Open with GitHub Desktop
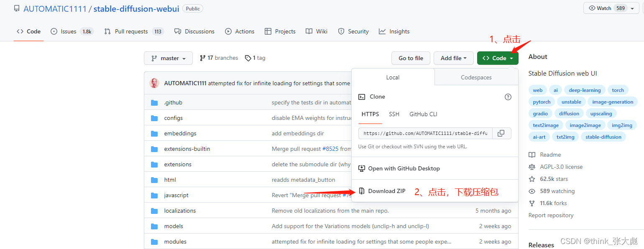This screenshot has height=249, width=644. tap(399, 168)
